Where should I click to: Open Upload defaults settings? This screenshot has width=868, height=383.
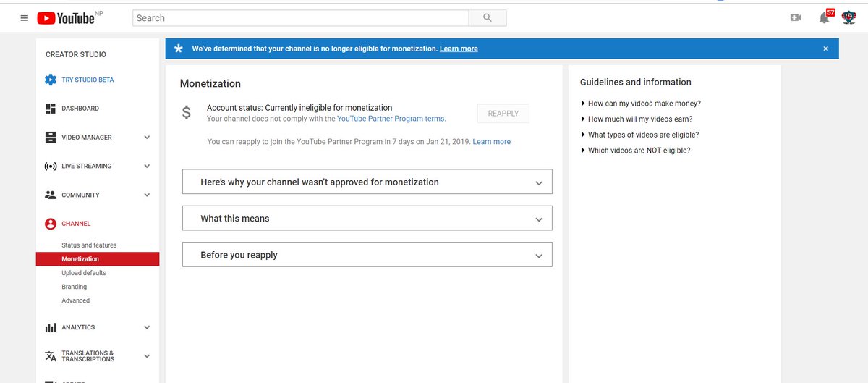[84, 273]
